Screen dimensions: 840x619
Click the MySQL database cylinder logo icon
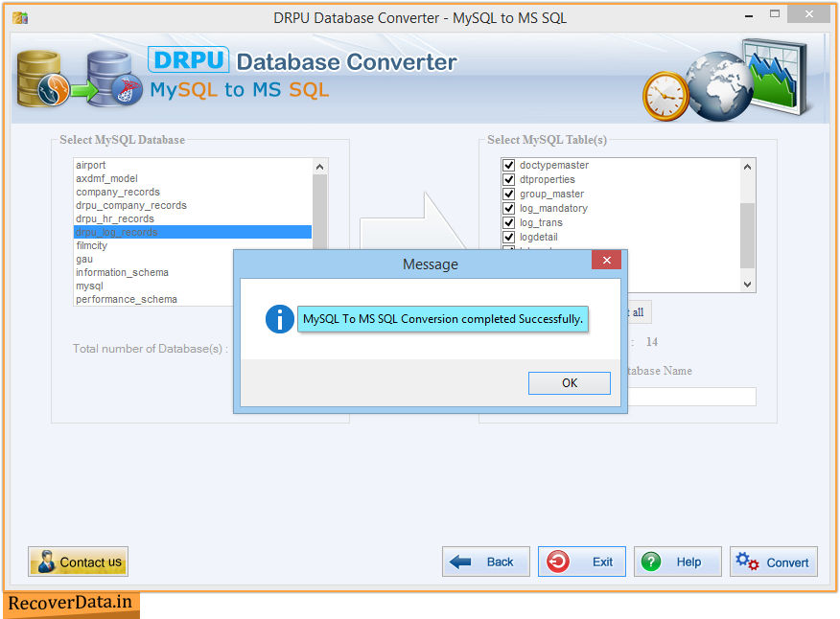pyautogui.click(x=43, y=79)
